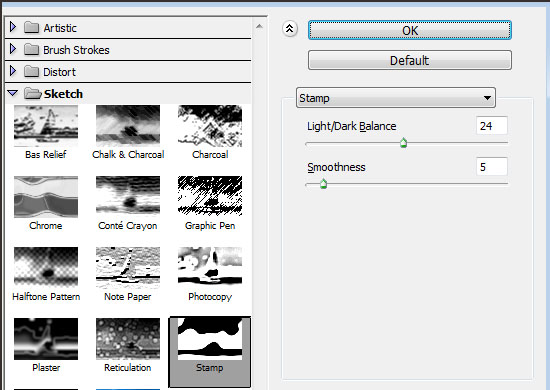The width and height of the screenshot is (550, 390).
Task: Select the Graphic Pen filter thumbnail
Action: (x=210, y=197)
